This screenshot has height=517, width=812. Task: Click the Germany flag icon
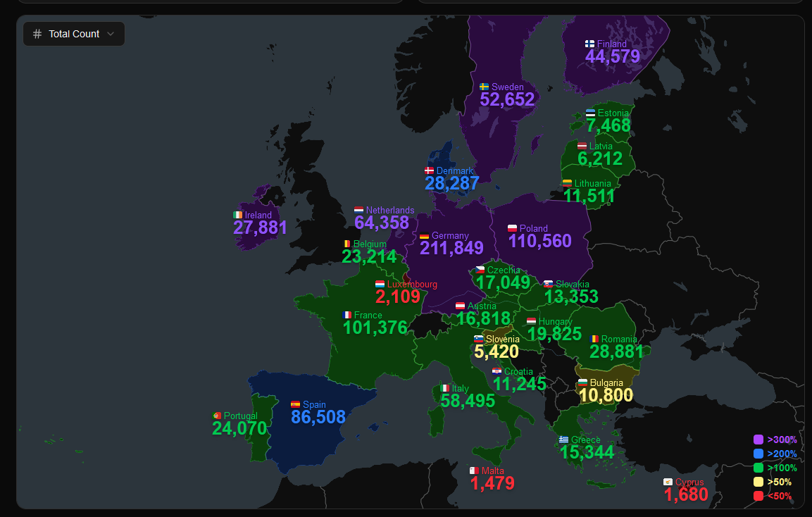(x=424, y=236)
